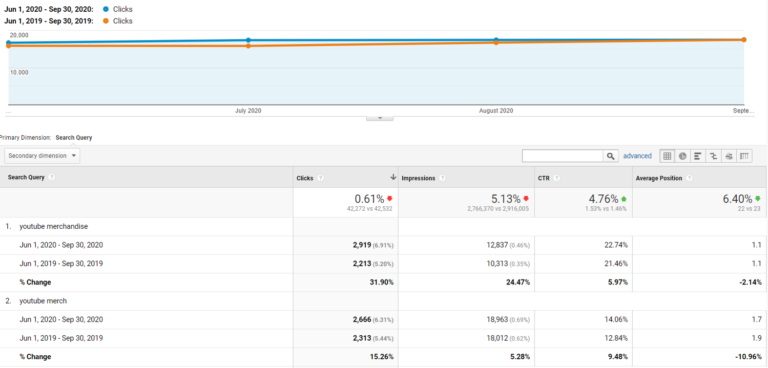Click the 18,963 impressions value

click(497, 319)
